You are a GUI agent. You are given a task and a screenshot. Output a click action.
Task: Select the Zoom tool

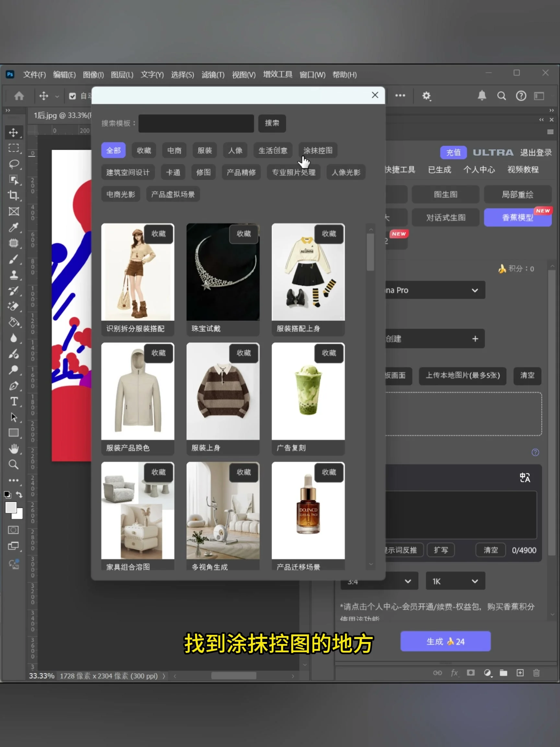click(14, 465)
